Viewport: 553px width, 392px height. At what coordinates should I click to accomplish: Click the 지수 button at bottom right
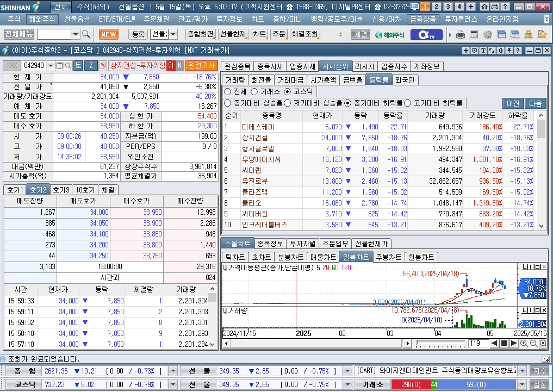(x=539, y=371)
